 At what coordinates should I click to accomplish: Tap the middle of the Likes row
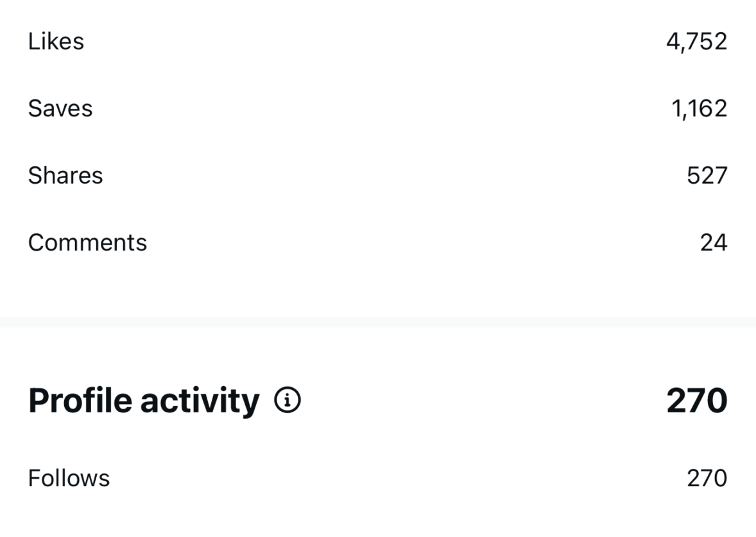(x=378, y=42)
